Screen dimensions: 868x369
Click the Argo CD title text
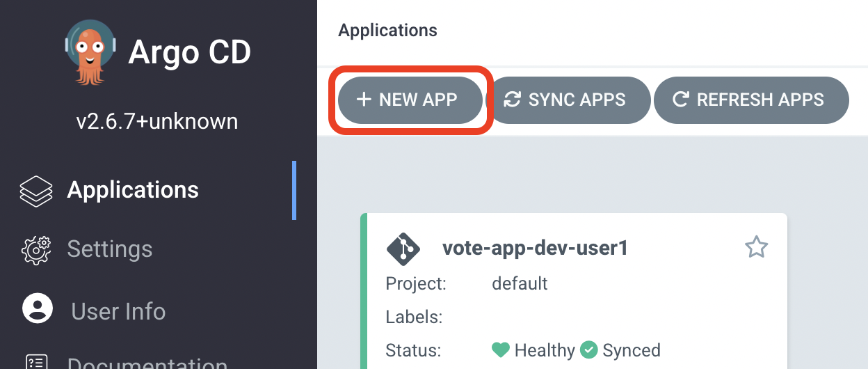pyautogui.click(x=190, y=52)
